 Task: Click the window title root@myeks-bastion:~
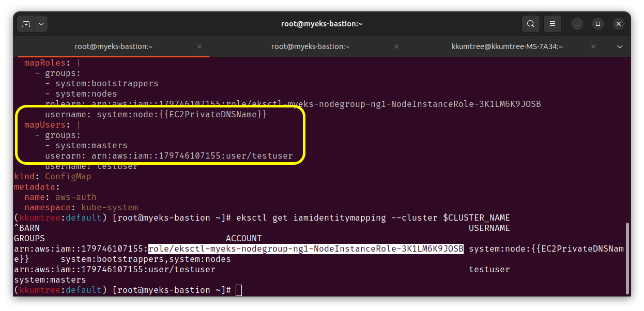click(321, 24)
